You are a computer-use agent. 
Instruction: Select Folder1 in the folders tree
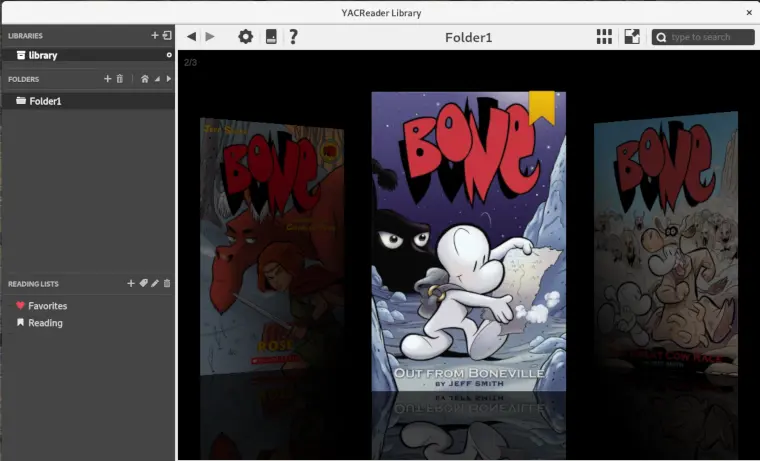(x=88, y=101)
